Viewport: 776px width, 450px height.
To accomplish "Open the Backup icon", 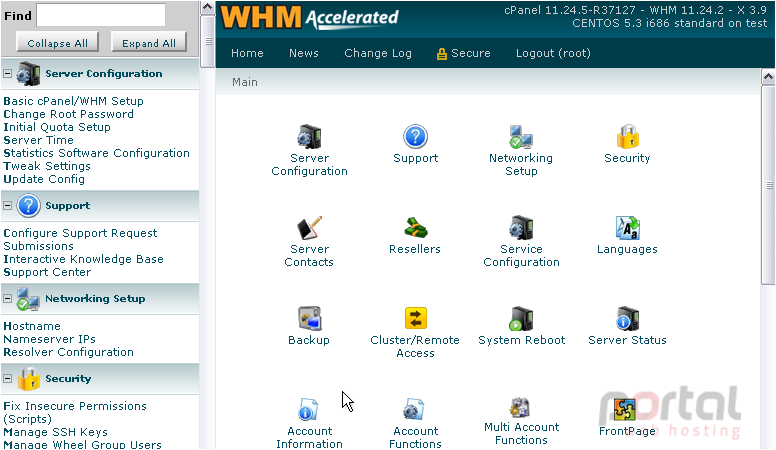I will 309,319.
